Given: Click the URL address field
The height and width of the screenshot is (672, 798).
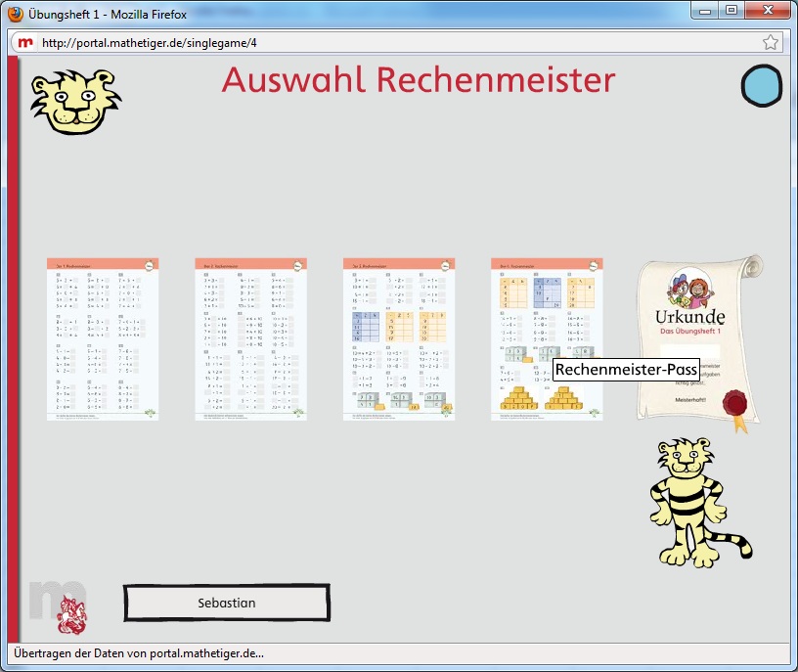Looking at the screenshot, I should (x=391, y=43).
